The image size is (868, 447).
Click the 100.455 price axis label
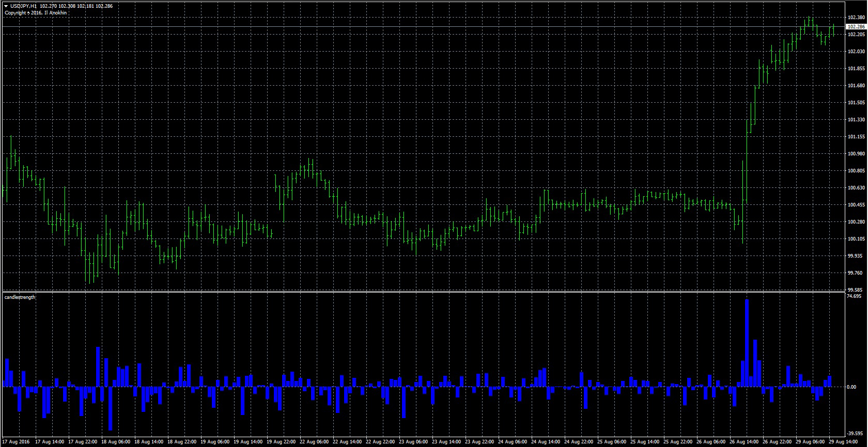(856, 205)
